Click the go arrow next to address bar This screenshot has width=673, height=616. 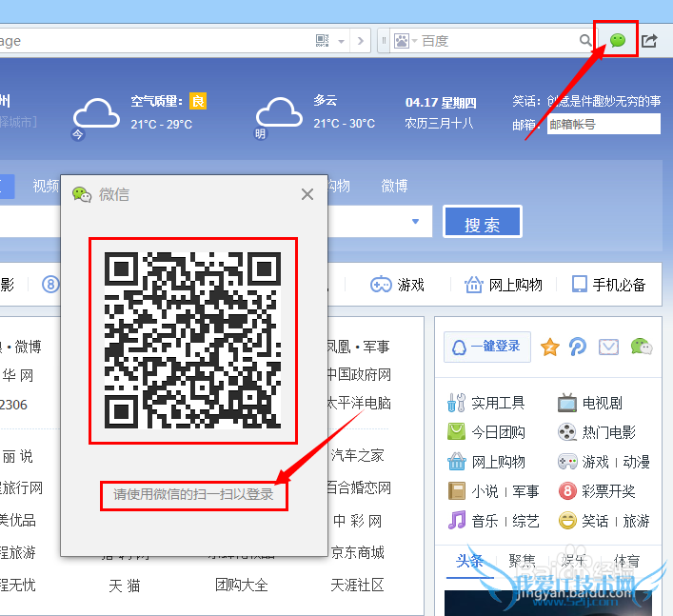(361, 41)
